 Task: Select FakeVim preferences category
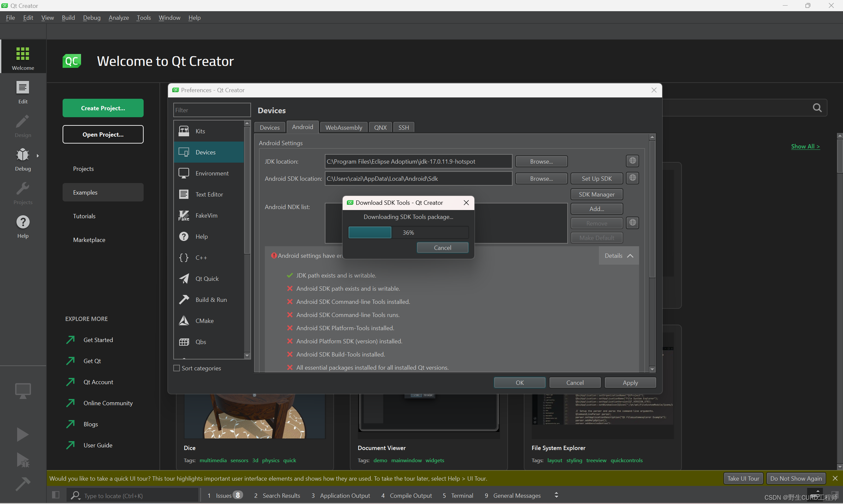point(209,215)
